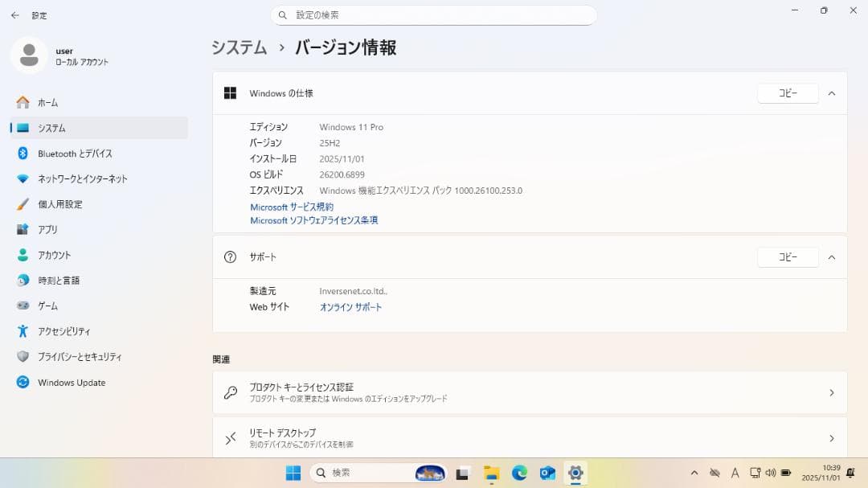Collapse the Windows の仕様 section
868x488 pixels.
point(832,92)
